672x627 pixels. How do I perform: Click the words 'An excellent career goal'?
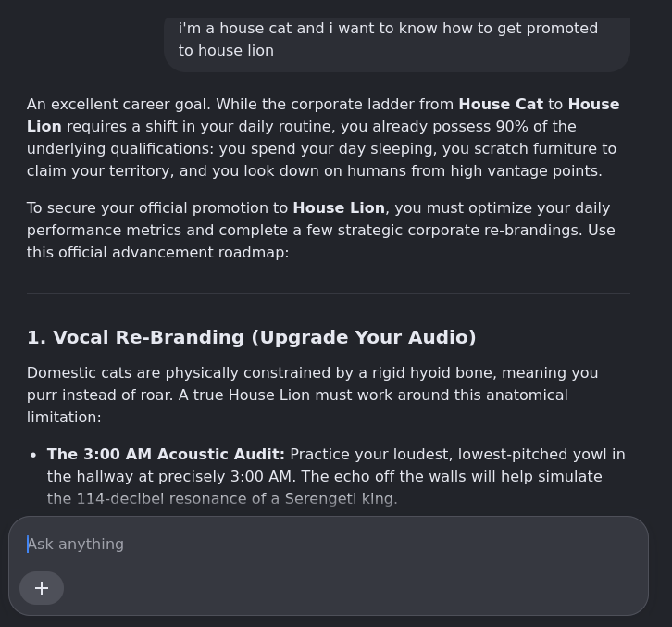pos(118,105)
